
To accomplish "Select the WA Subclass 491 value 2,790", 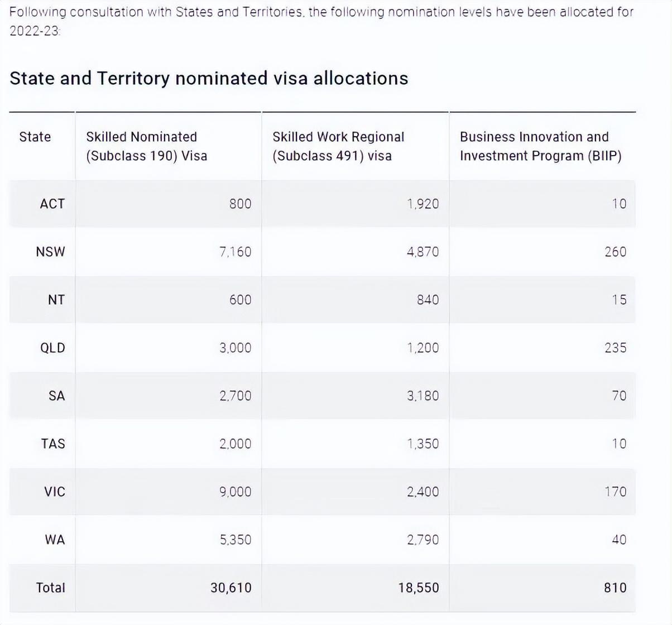I will pyautogui.click(x=423, y=540).
